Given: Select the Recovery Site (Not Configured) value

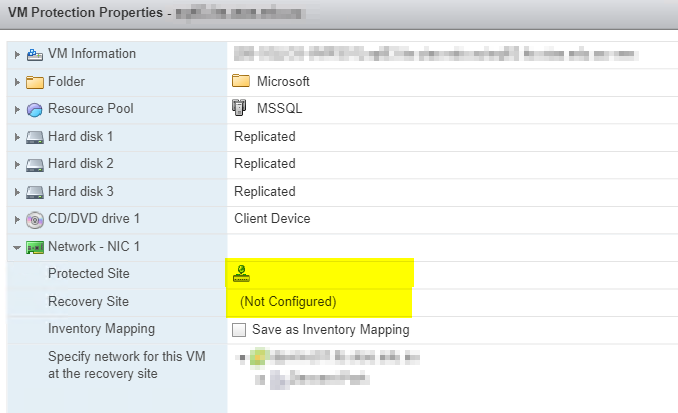Looking at the screenshot, I should (x=288, y=301).
